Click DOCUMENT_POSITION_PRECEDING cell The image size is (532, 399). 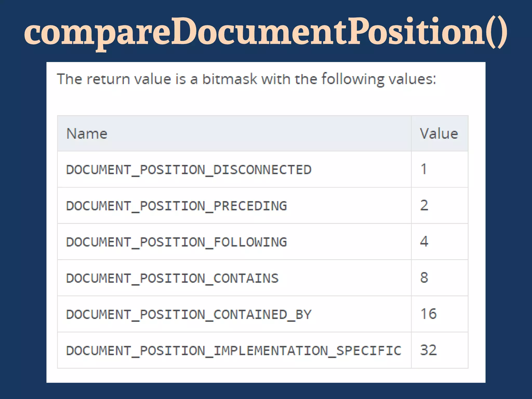point(177,206)
